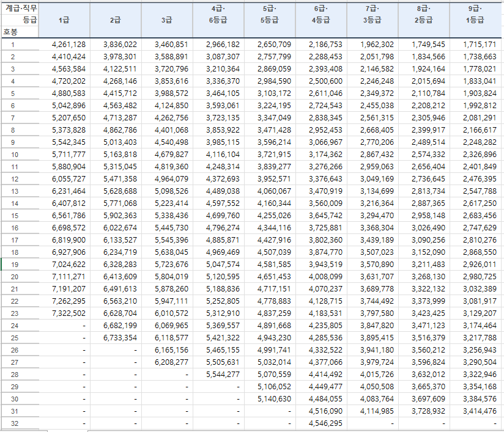This screenshot has width=504, height=432.
Task: Select cell with value 5,252,805
Action: (218, 301)
